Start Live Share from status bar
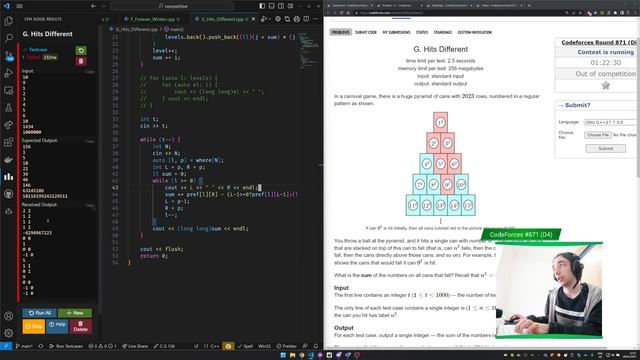The image size is (640, 360). coord(135,346)
